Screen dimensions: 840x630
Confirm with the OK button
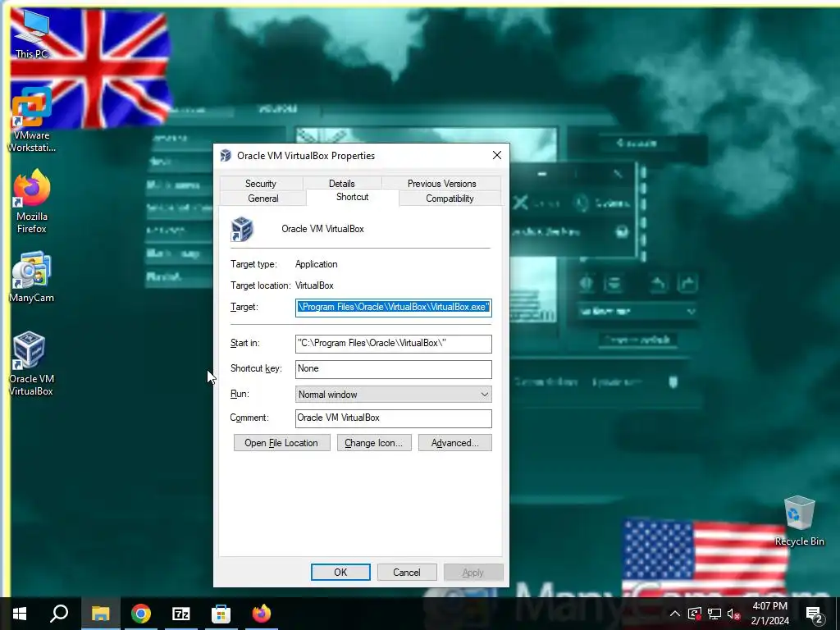pos(340,572)
